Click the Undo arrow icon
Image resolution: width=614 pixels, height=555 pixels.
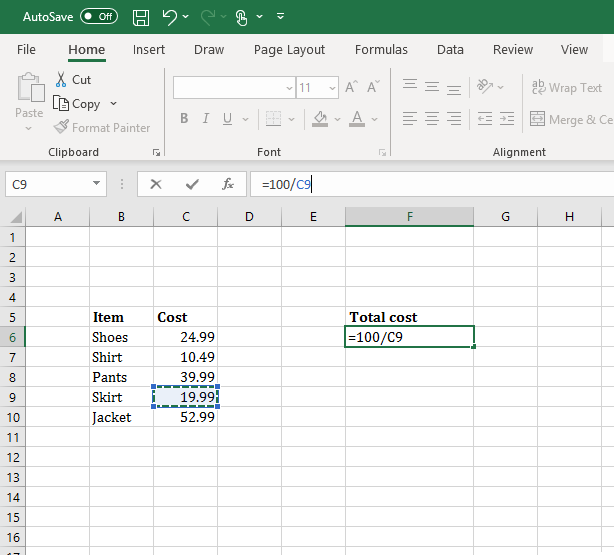coord(169,17)
